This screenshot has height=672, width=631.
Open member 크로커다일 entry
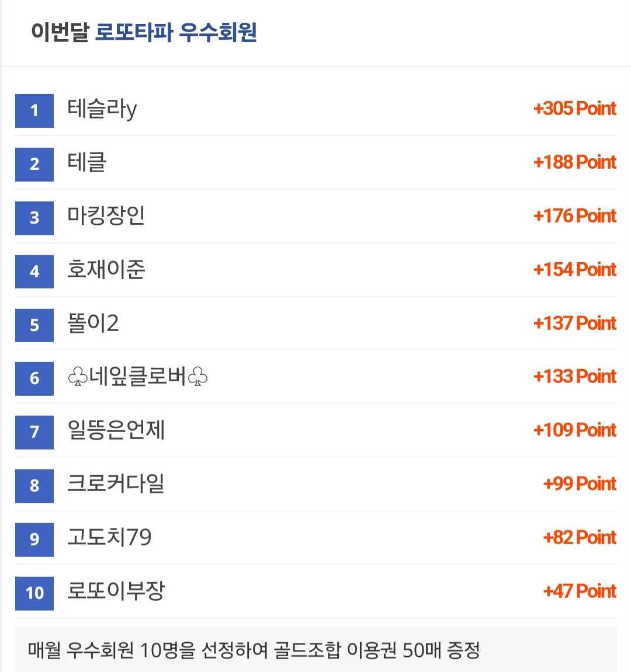pyautogui.click(x=116, y=484)
